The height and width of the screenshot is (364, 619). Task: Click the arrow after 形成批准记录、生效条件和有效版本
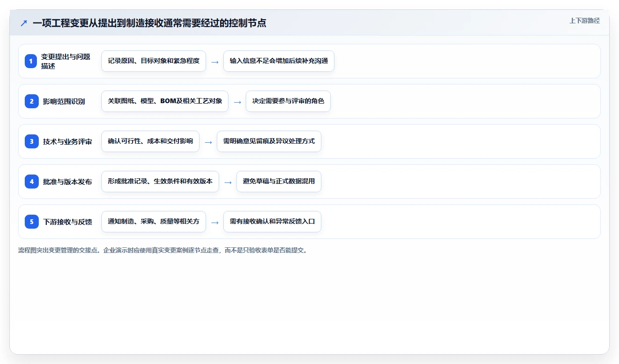click(x=228, y=182)
